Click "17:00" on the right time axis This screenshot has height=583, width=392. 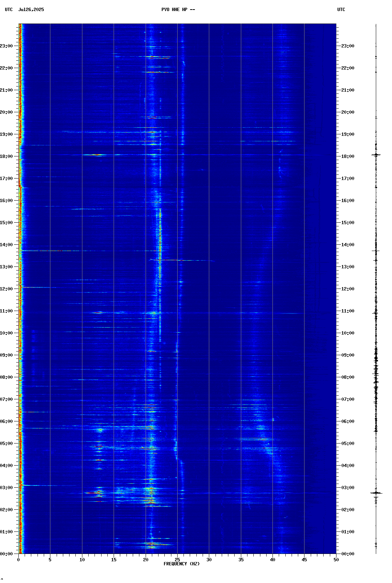point(348,179)
